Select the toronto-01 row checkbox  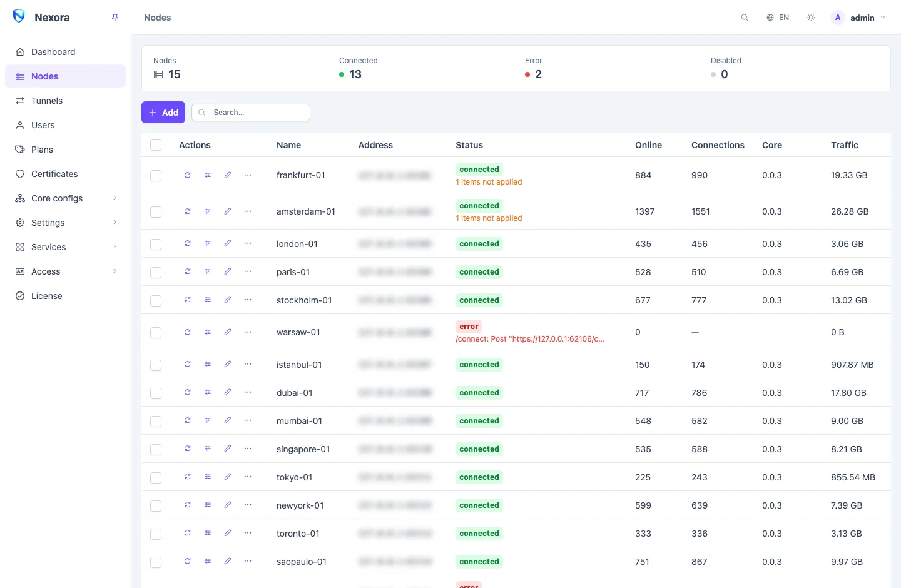point(156,534)
